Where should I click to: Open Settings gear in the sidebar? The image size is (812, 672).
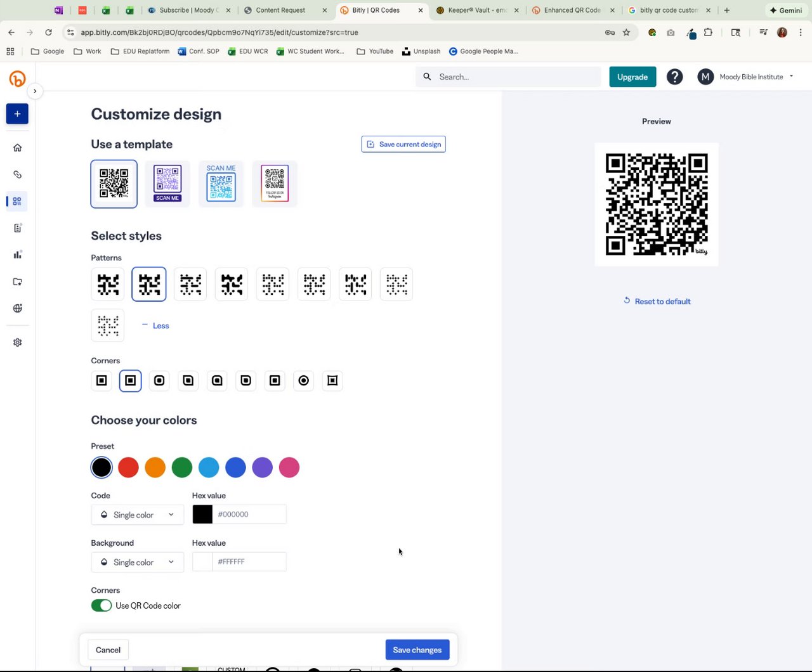tap(17, 342)
